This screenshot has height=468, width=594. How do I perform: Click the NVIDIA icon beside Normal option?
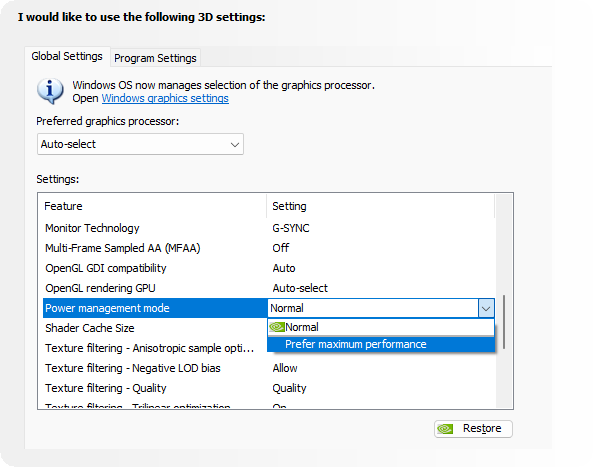point(277,327)
